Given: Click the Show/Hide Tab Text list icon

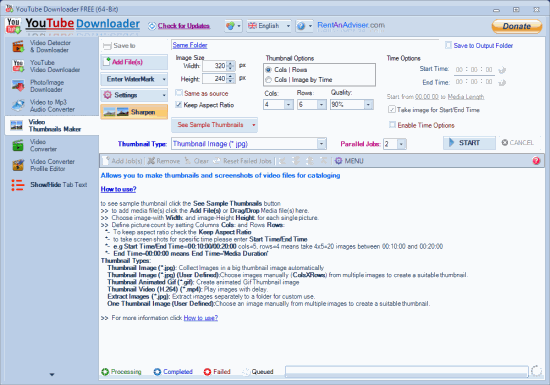Looking at the screenshot, I should click(x=18, y=185).
